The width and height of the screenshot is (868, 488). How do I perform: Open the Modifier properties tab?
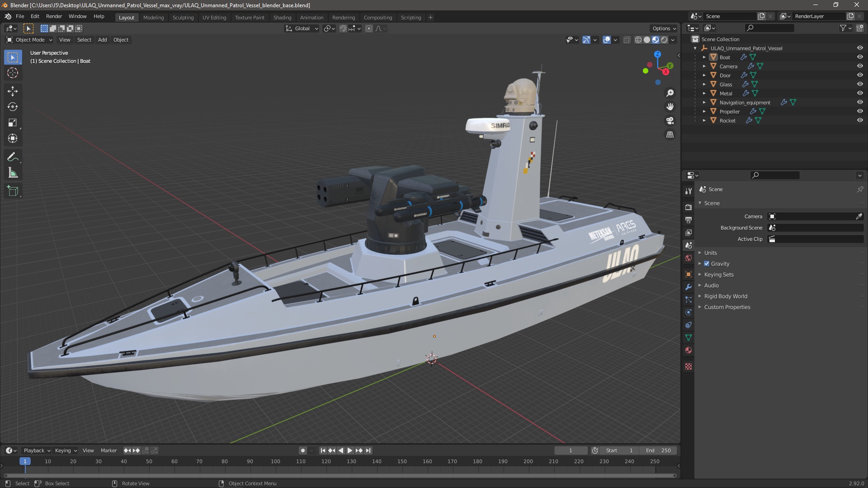(x=689, y=287)
